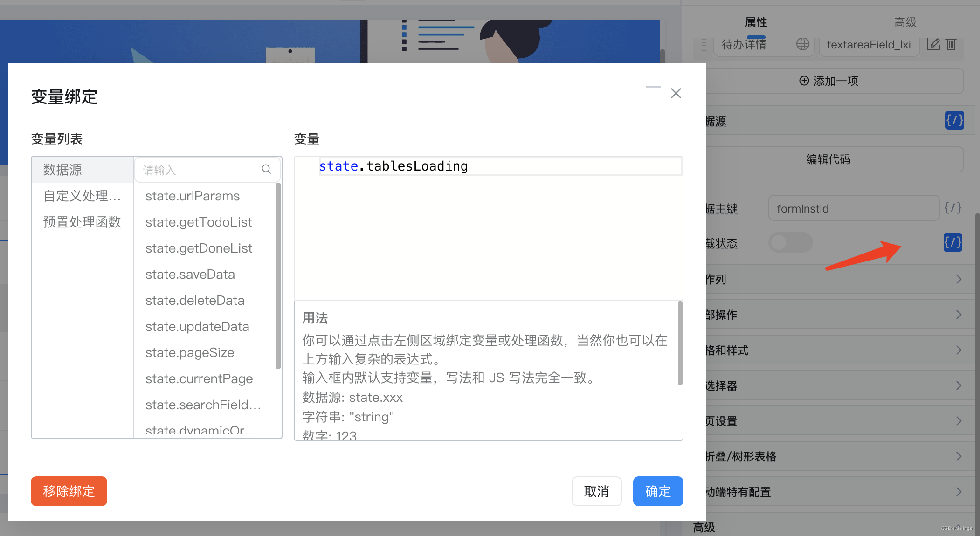
Task: Click the blue braces icon beside loading state
Action: coord(952,242)
